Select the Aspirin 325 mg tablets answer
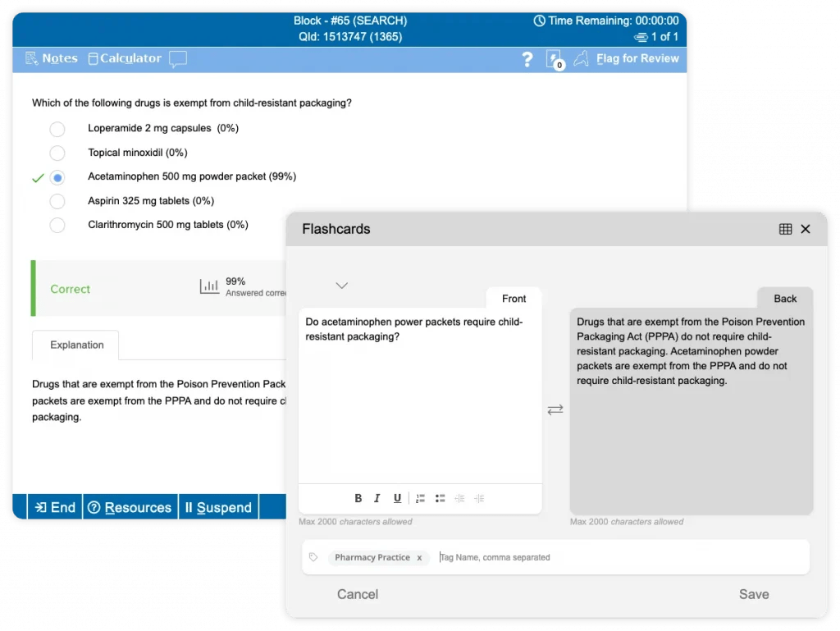Image resolution: width=840 pixels, height=631 pixels. pos(57,201)
